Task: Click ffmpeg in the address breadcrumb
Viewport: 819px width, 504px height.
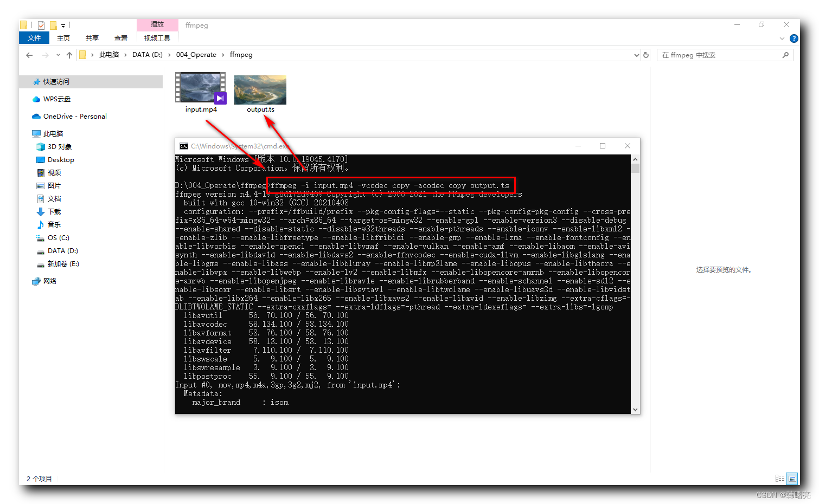Action: click(x=241, y=55)
